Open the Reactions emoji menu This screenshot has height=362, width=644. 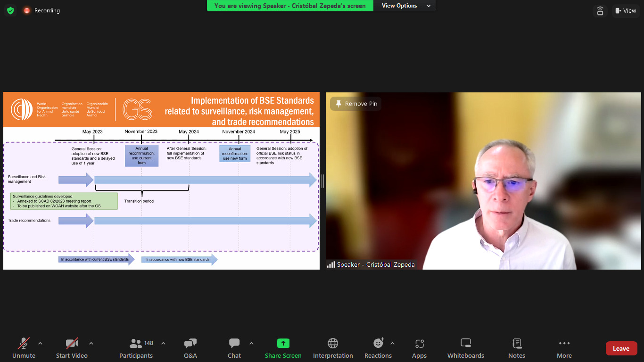pyautogui.click(x=378, y=344)
